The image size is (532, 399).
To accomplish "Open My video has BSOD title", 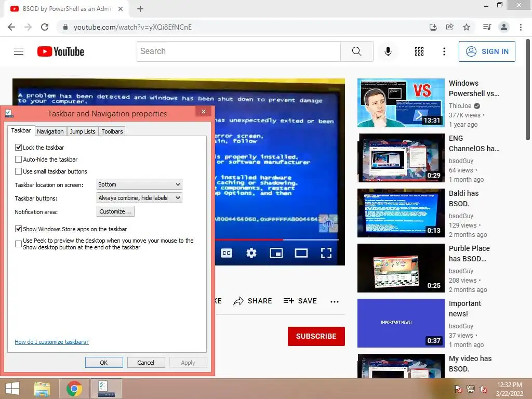I will pos(470,364).
